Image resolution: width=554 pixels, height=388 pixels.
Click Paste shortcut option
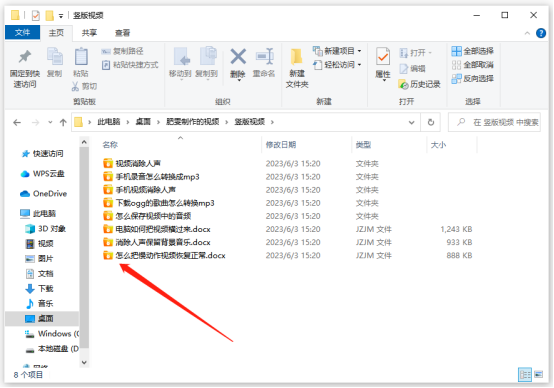[130, 65]
